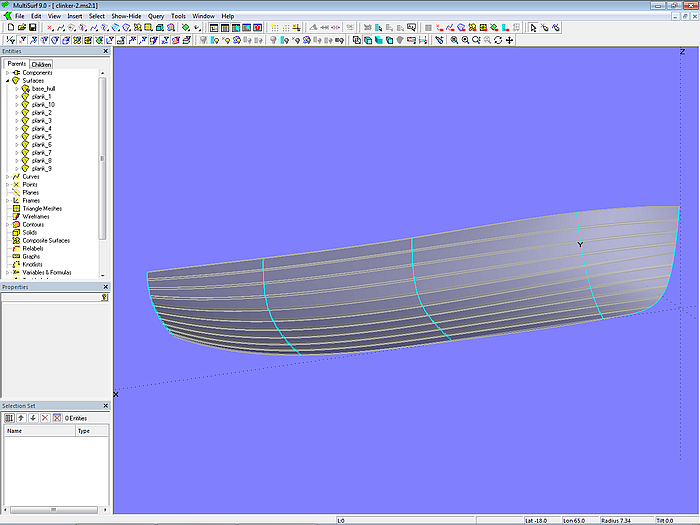The image size is (700, 525).
Task: Open the Show-Hide menu
Action: (x=126, y=16)
